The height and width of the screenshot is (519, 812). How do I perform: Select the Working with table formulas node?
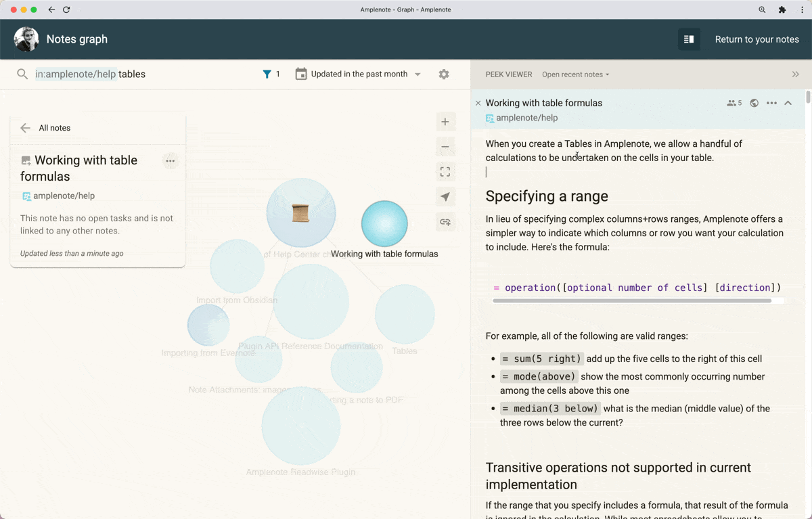click(384, 224)
